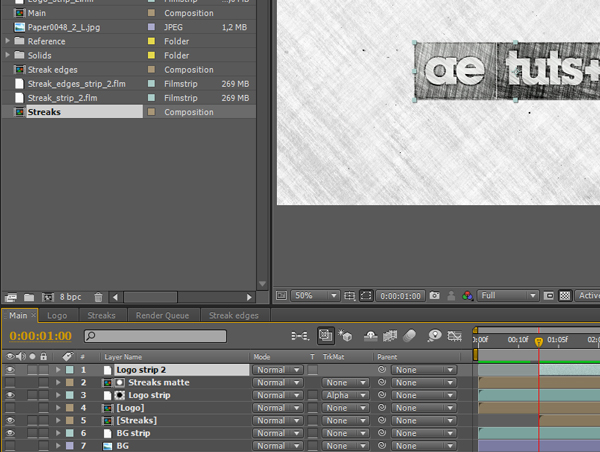Take a snapshot with the camera icon
Screen dimensions: 600x452
coord(434,295)
